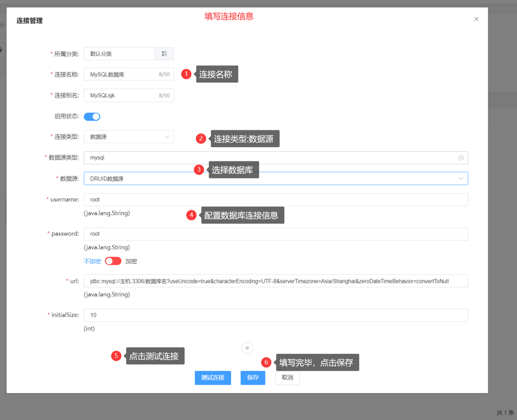Screen dimensions: 517x420
Task: Clear the mysql datasource type field
Action: coord(461,157)
